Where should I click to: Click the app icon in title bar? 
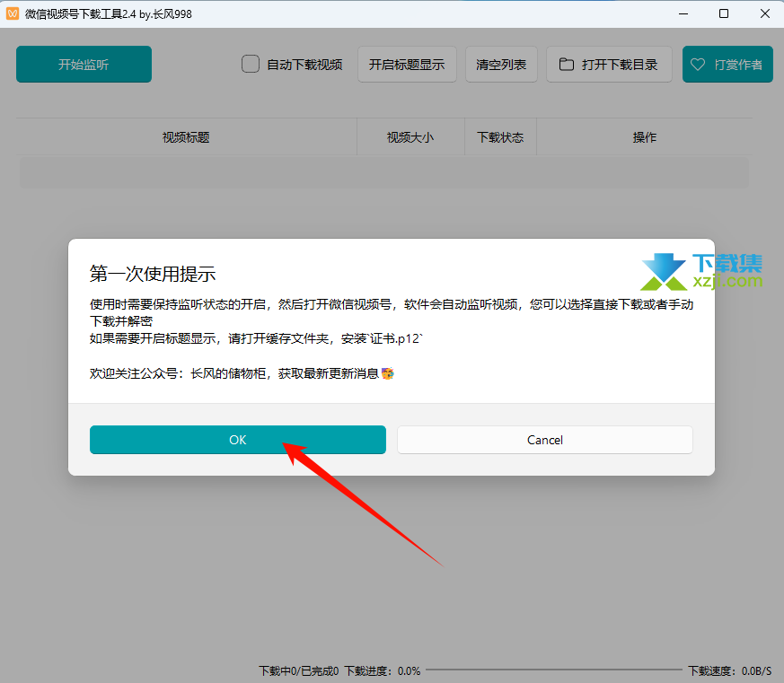13,13
